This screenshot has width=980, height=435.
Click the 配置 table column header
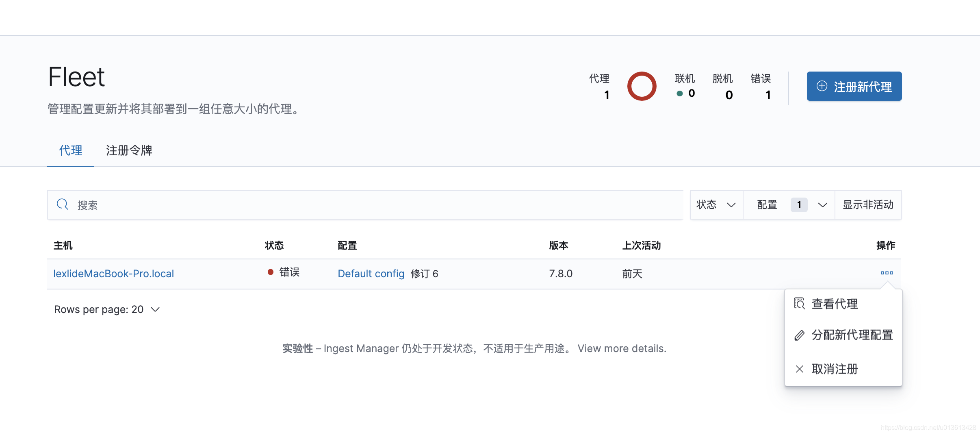coord(347,245)
